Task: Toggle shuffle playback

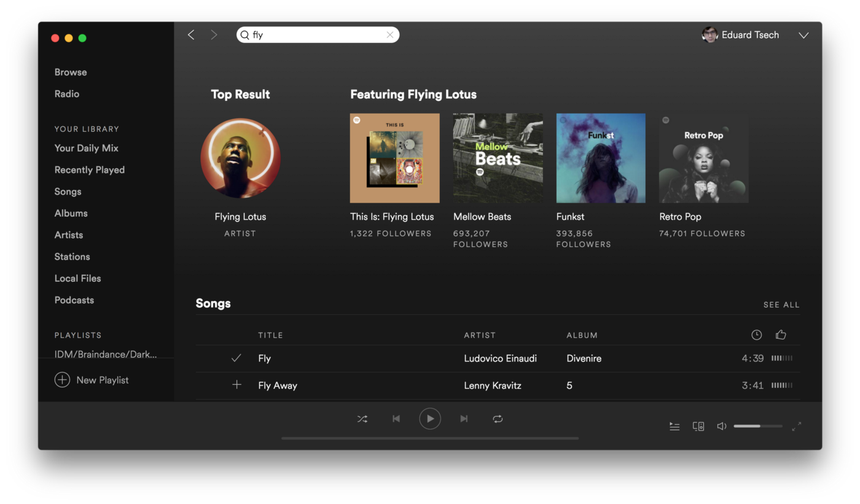Action: [x=362, y=419]
